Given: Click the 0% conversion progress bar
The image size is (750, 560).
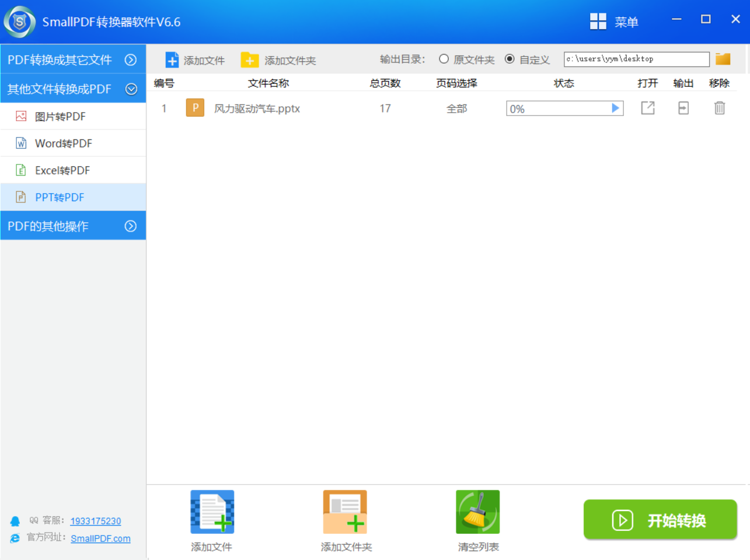Looking at the screenshot, I should tap(564, 108).
